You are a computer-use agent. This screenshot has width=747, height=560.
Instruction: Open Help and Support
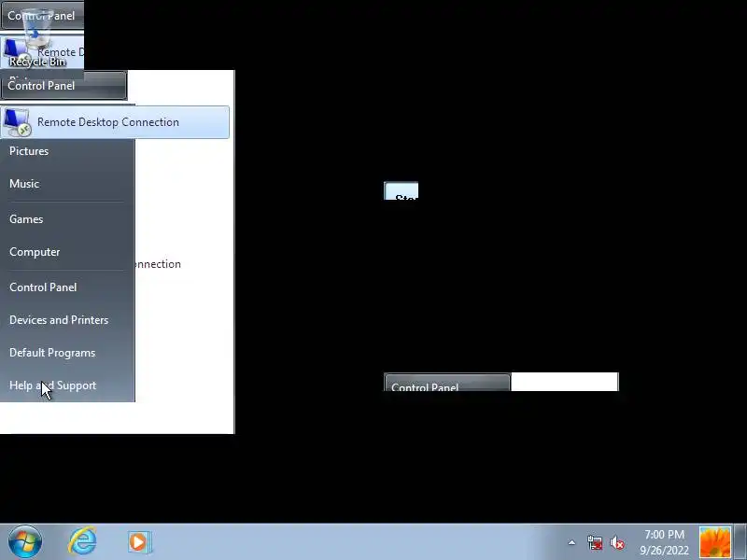point(53,385)
